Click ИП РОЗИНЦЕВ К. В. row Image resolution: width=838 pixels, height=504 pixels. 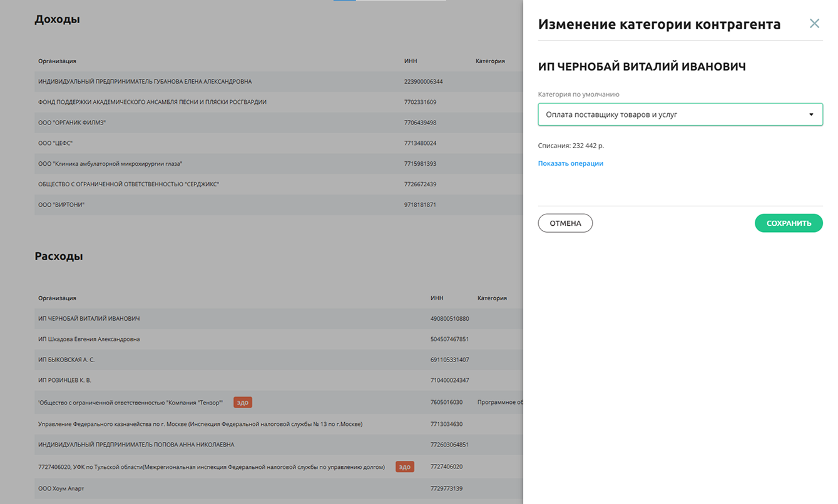point(278,380)
